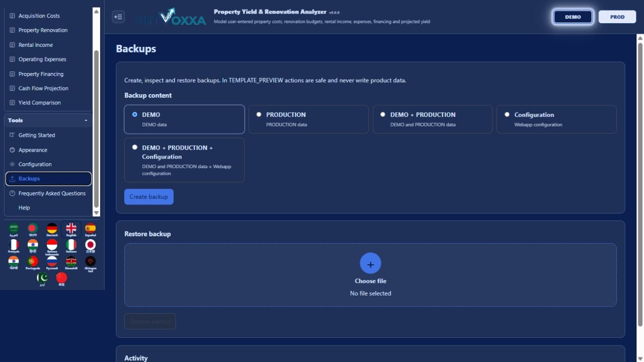
Task: Select PRODUCTION backup content option
Action: tap(308, 119)
